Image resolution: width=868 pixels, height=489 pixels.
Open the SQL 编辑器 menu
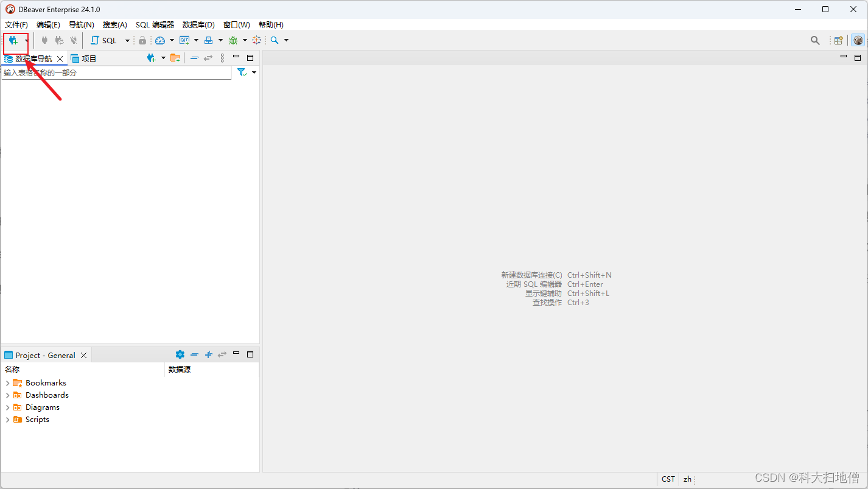(x=155, y=25)
